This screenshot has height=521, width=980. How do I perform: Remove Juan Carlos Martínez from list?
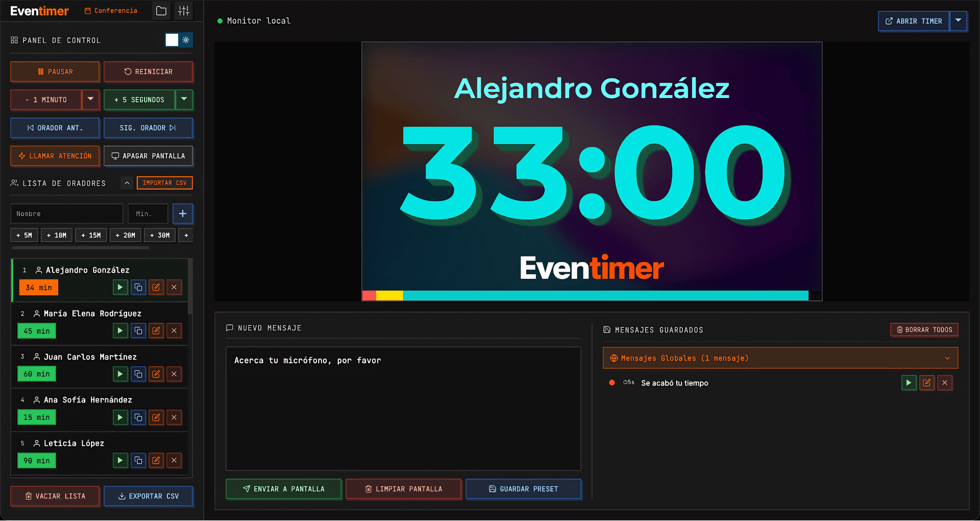pos(174,374)
